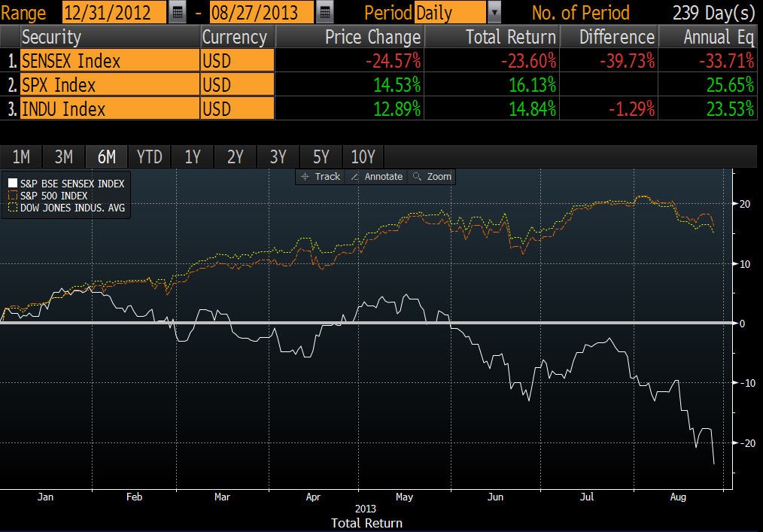The image size is (763, 532).
Task: Select the SENSEX Index security field
Action: (x=110, y=61)
